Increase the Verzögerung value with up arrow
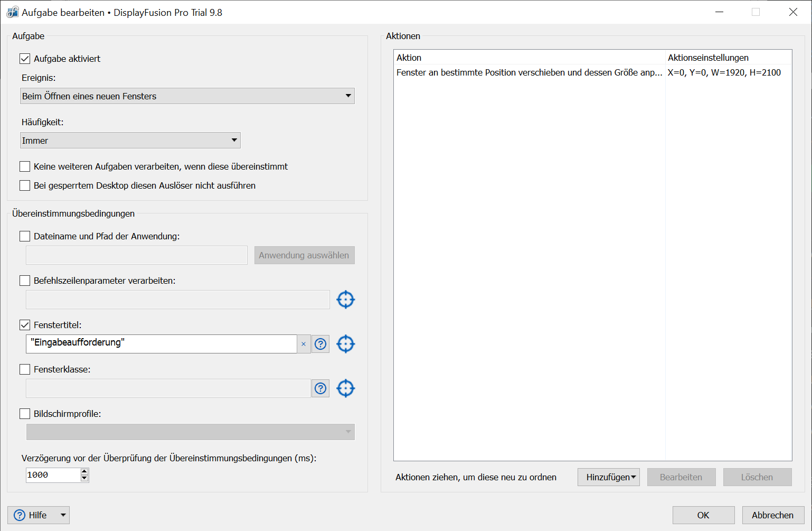 [84, 471]
